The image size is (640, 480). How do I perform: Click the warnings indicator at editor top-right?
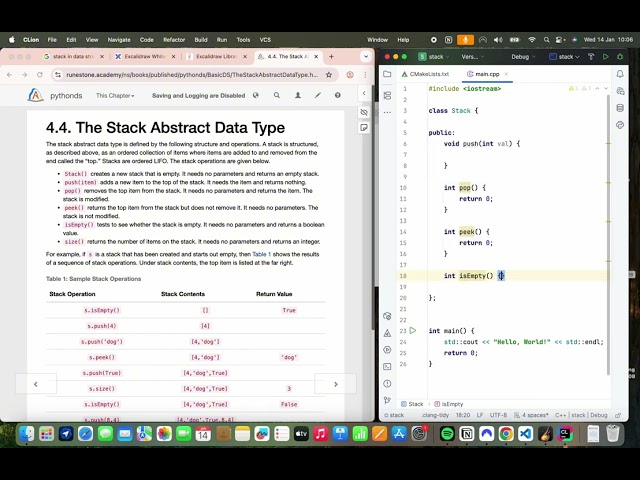coord(580,88)
